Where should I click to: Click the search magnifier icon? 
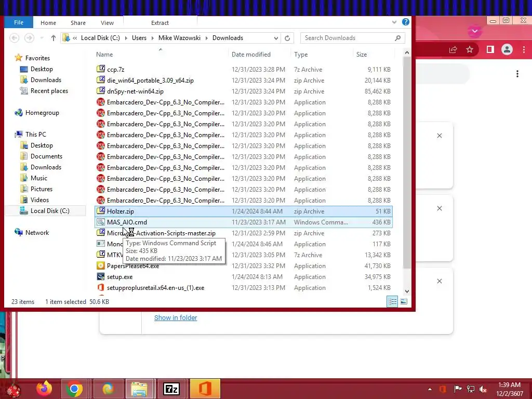(397, 38)
